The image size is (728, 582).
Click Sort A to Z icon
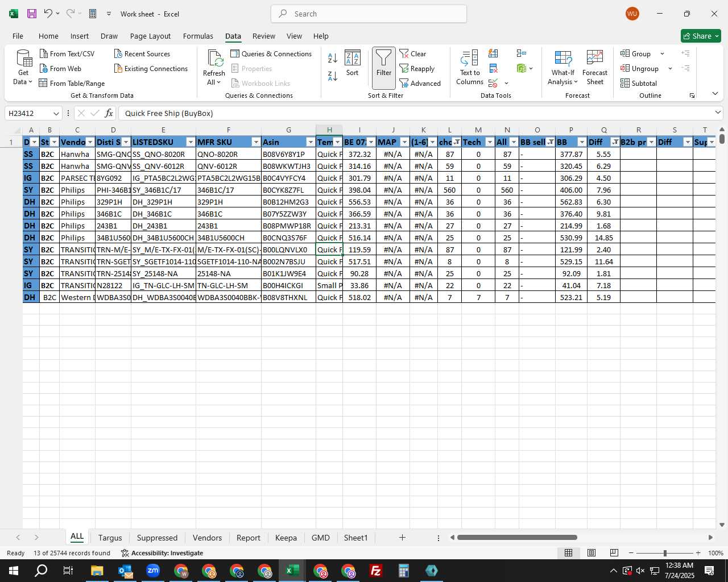click(333, 58)
